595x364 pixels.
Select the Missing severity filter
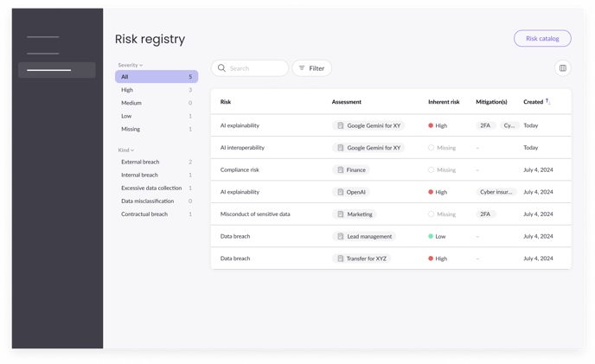(x=157, y=129)
